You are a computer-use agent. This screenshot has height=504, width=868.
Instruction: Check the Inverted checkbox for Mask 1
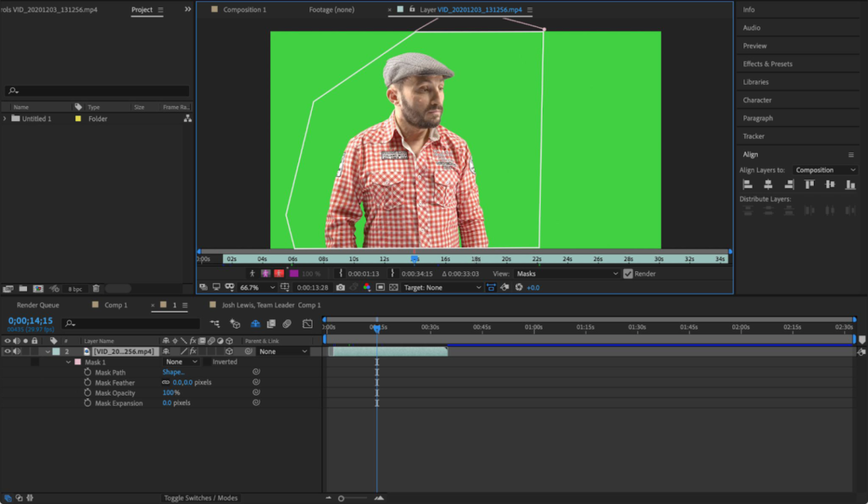coord(207,362)
